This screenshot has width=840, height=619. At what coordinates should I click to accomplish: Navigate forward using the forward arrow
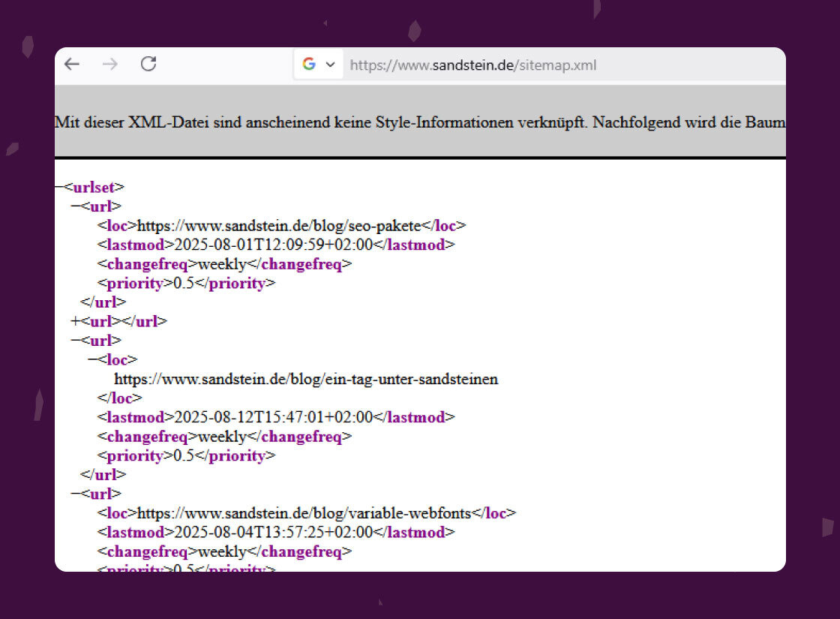[109, 64]
